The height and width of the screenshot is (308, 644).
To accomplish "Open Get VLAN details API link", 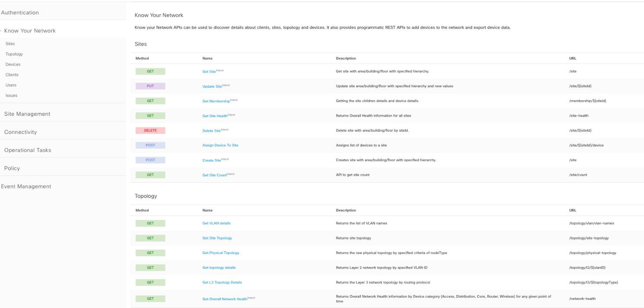I will pos(216,223).
